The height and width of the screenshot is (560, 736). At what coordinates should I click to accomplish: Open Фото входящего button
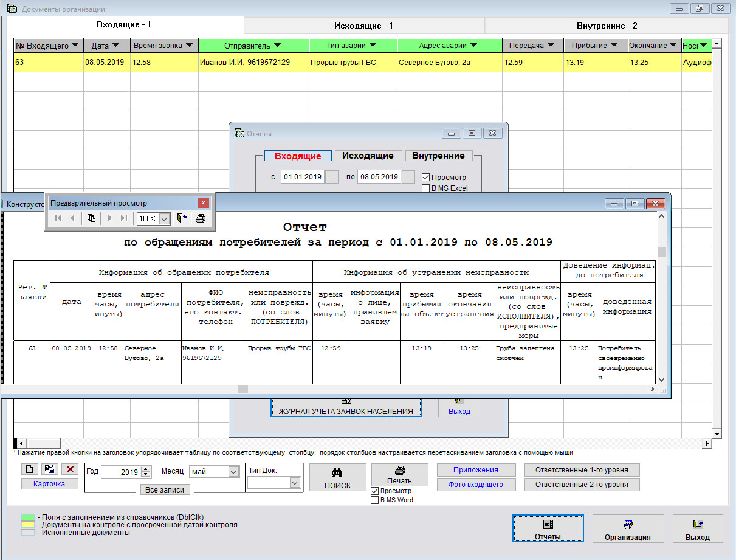[x=476, y=485]
